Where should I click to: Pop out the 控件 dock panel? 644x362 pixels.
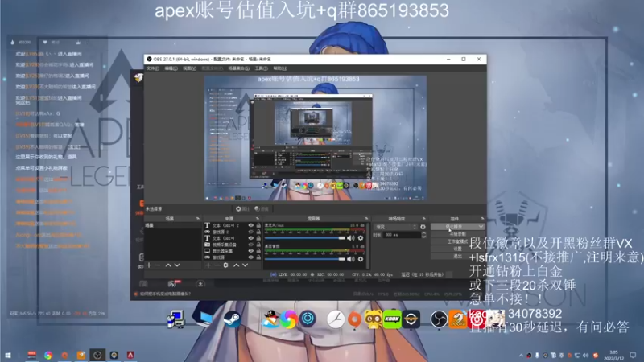[x=482, y=219]
